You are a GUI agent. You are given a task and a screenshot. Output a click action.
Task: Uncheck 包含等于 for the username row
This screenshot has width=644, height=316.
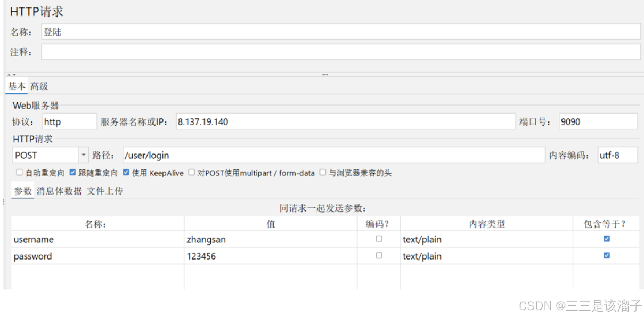click(606, 239)
